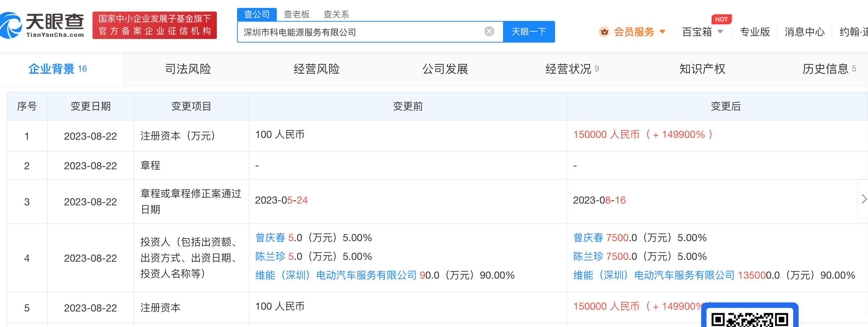Screen dimensions: 868x327
Task: Switch to the 司法风险 tab
Action: [188, 69]
